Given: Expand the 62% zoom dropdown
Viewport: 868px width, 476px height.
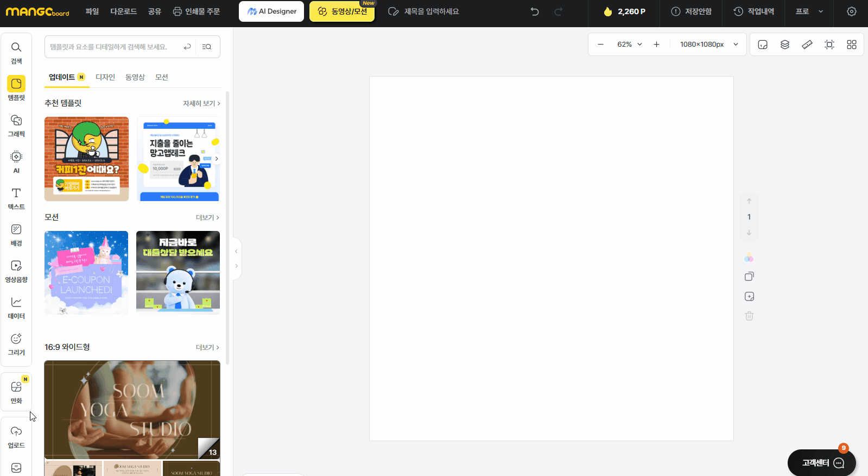Looking at the screenshot, I should 630,45.
